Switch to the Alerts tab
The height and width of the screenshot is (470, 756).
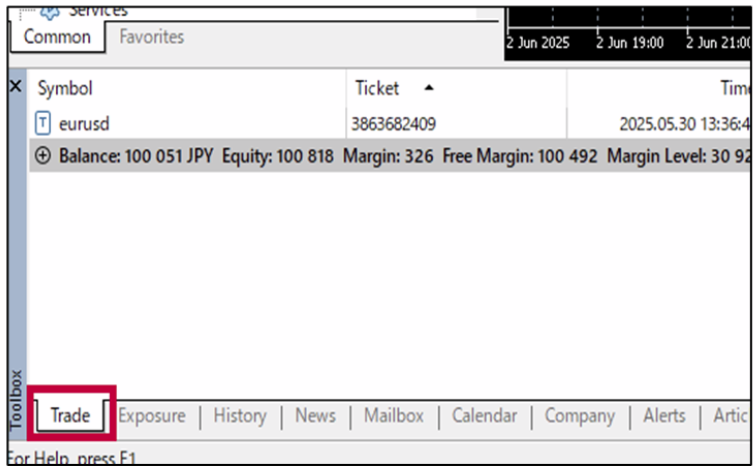point(664,416)
